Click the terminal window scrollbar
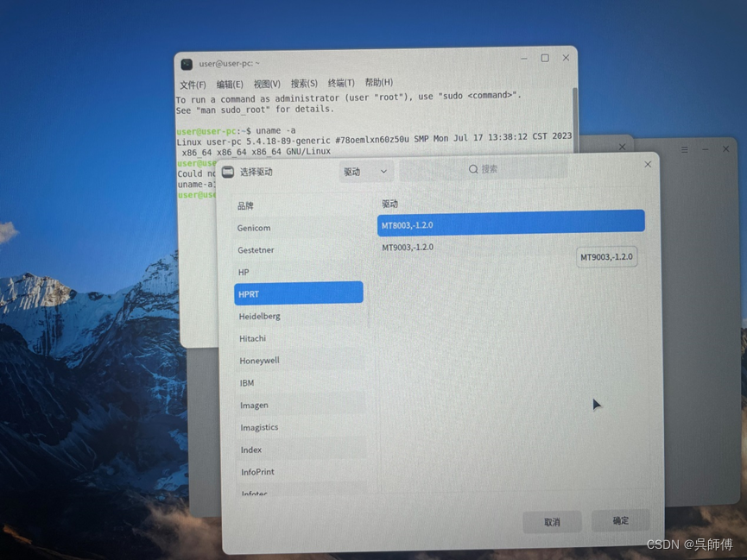Viewport: 747px width, 560px height. point(575,119)
